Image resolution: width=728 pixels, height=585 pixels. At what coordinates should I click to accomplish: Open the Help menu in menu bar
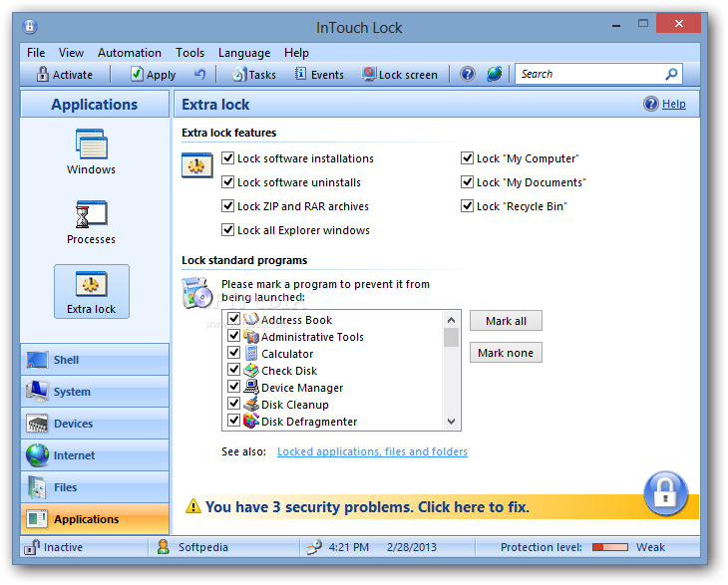click(296, 53)
